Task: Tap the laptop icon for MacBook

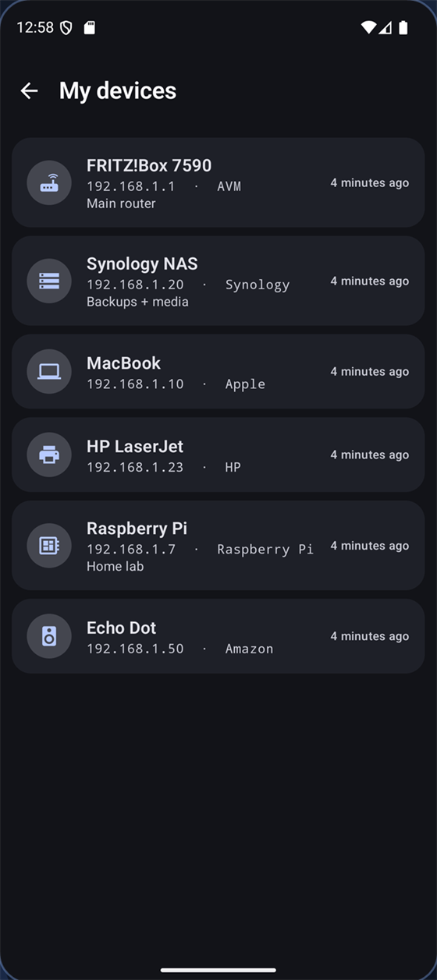Action: [x=49, y=371]
